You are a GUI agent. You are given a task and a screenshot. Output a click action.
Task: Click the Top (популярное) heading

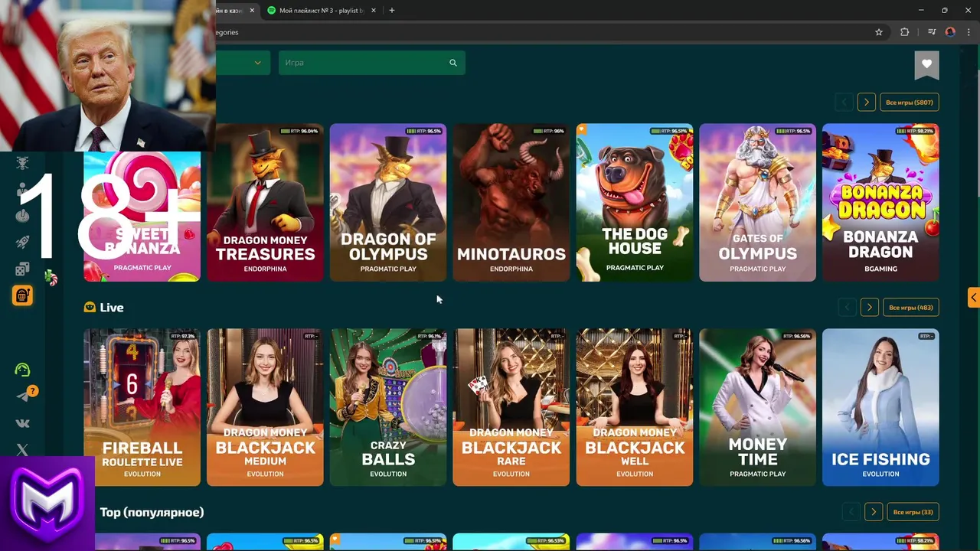[152, 512]
